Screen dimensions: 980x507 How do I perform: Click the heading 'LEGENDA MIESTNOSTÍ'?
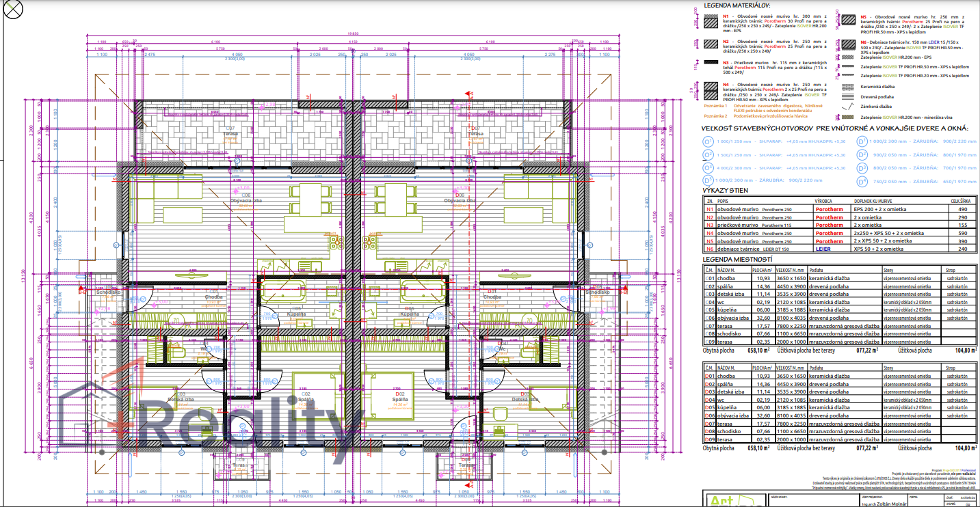point(737,259)
